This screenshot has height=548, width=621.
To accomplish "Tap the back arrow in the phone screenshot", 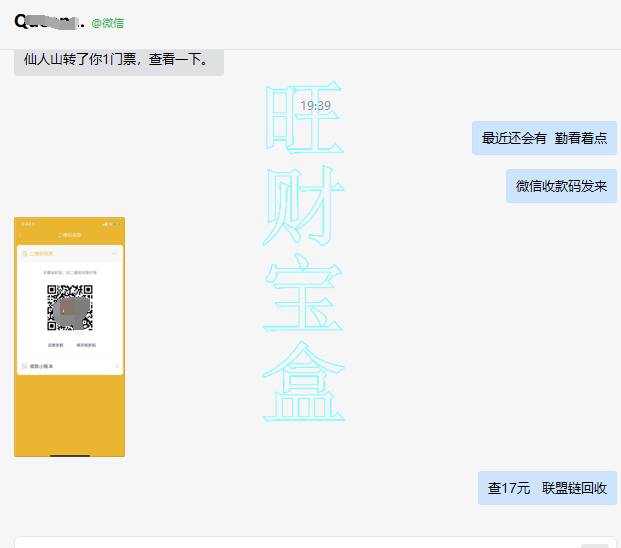I will [19, 235].
